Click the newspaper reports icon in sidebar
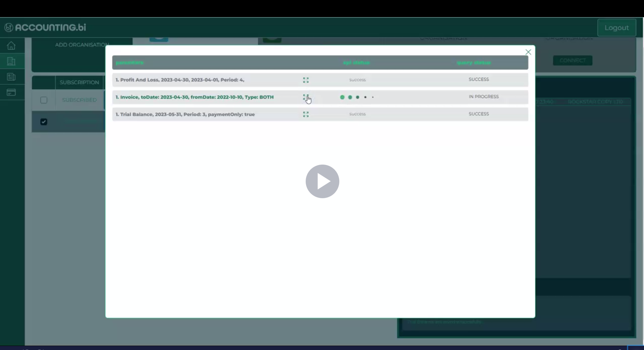The height and width of the screenshot is (350, 644). point(11,77)
